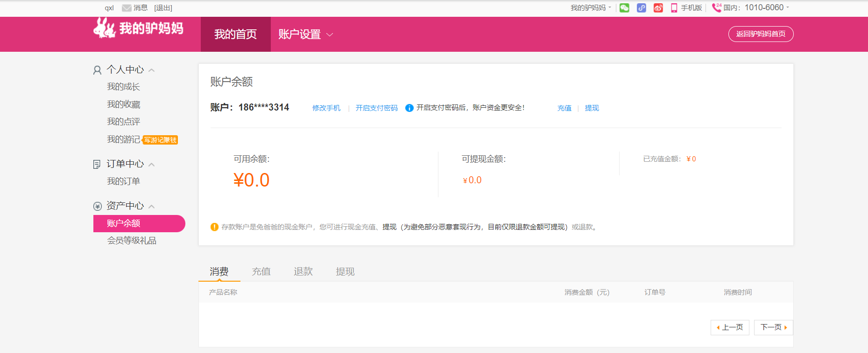Switch to the 充值 records tab
The height and width of the screenshot is (353, 868).
(261, 271)
